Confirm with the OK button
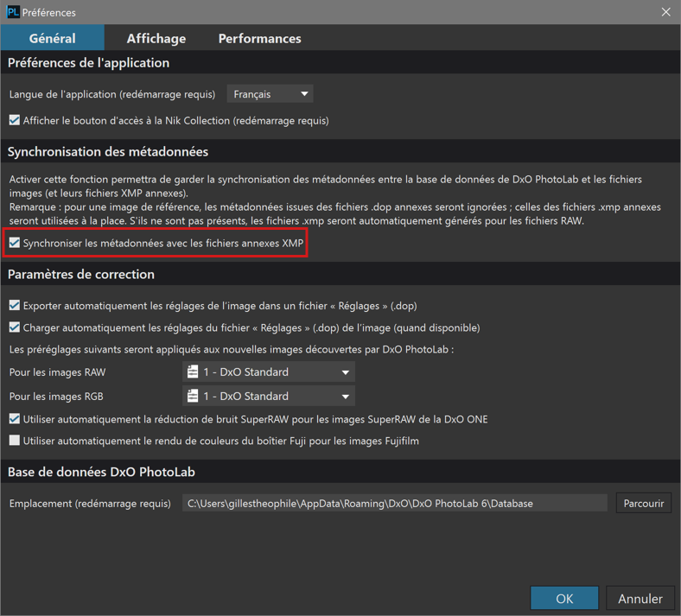Screen dimensions: 681x616 pos(564,598)
